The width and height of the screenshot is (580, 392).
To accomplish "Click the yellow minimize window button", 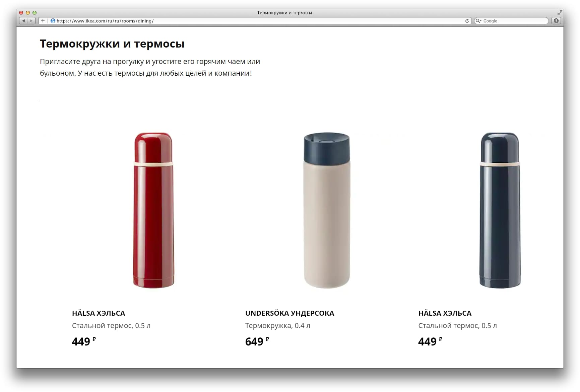I will pyautogui.click(x=28, y=13).
